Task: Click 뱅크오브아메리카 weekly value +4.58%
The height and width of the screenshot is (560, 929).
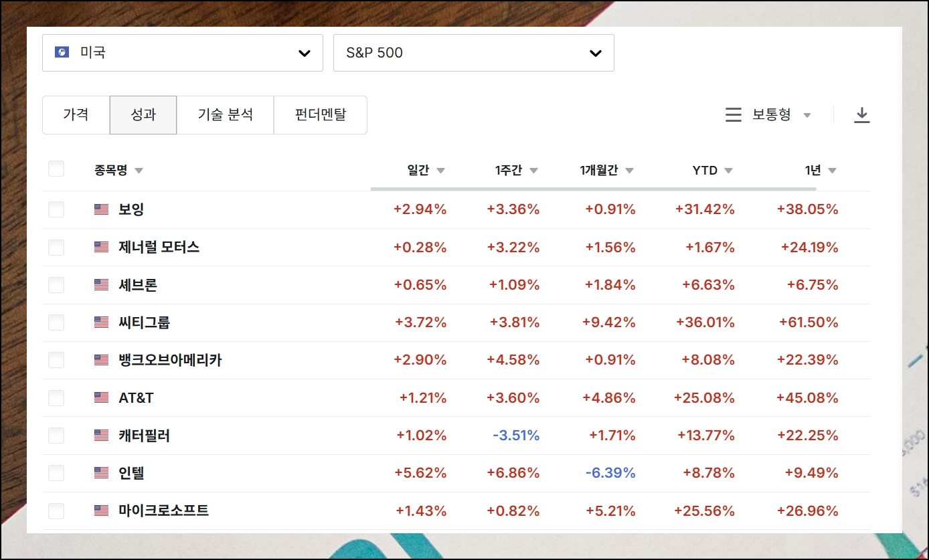Action: click(513, 360)
